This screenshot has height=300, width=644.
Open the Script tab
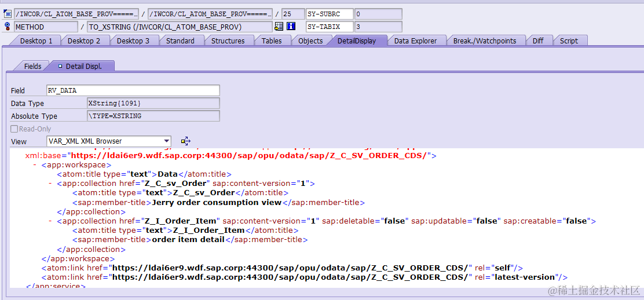[x=569, y=41]
